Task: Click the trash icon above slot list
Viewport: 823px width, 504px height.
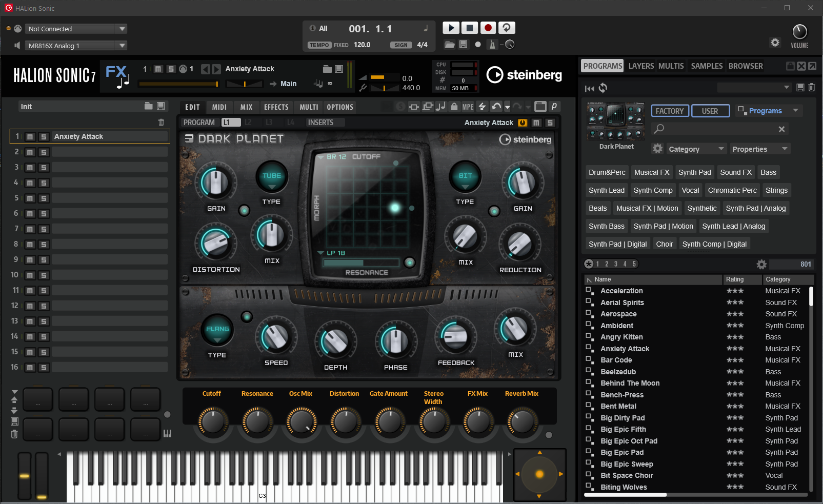Action: 161,122
